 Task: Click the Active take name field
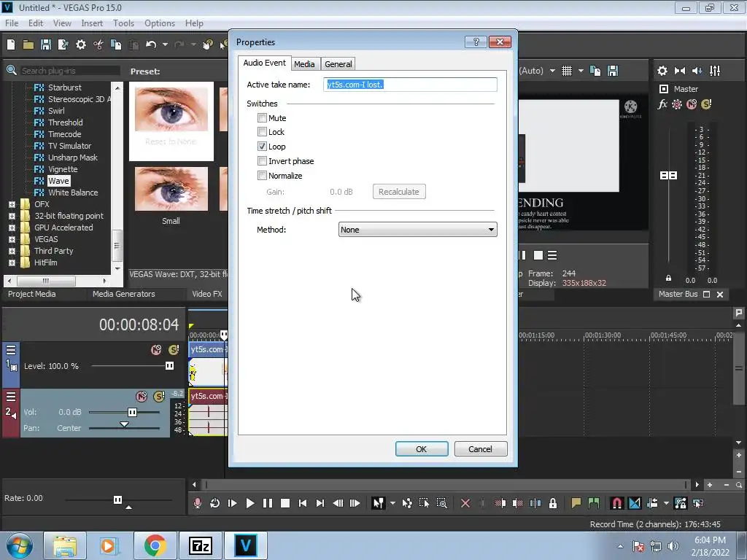410,85
